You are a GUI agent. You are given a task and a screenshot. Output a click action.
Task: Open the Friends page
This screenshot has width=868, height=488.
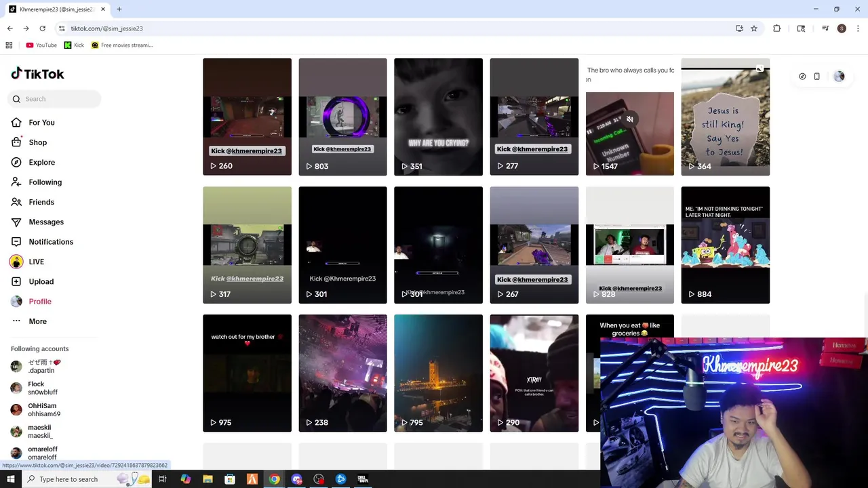(41, 202)
